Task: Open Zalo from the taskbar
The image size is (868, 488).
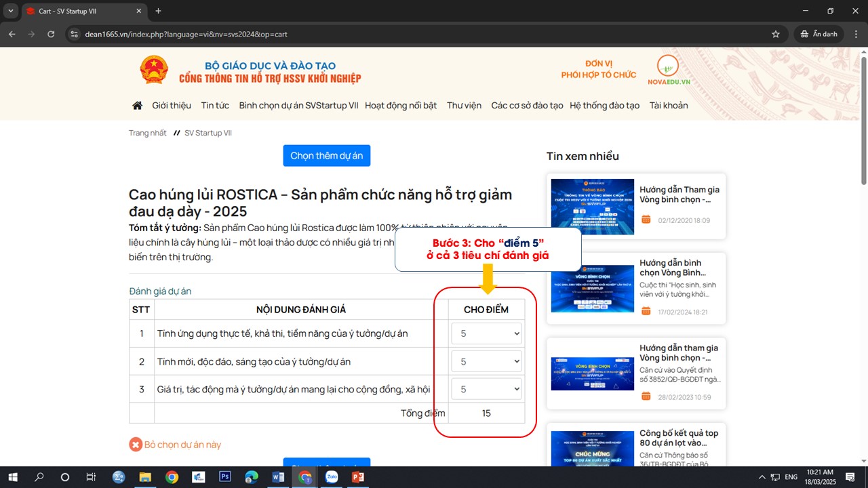Action: 332,477
